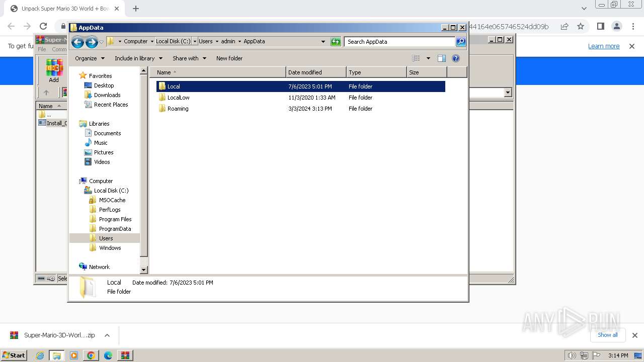Sort by Type column header
644x362 pixels.
click(x=376, y=72)
